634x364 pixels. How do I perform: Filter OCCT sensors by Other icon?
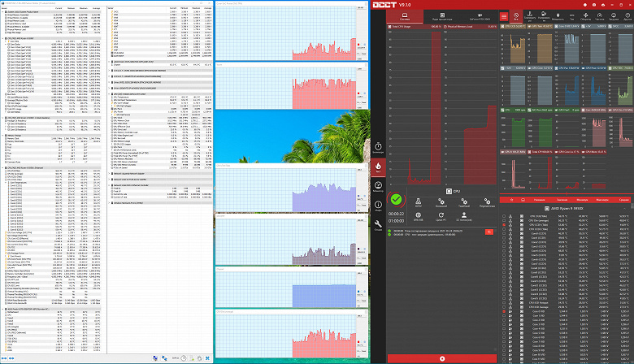click(x=627, y=16)
